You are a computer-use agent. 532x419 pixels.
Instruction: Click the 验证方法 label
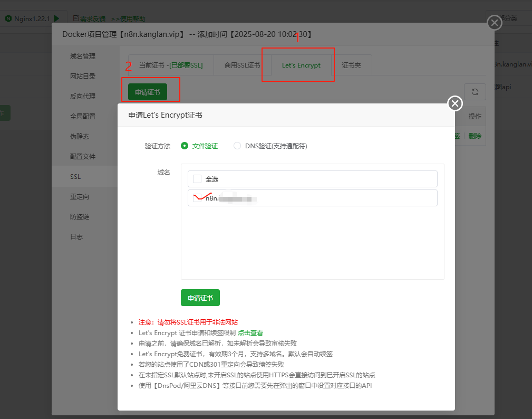point(158,146)
